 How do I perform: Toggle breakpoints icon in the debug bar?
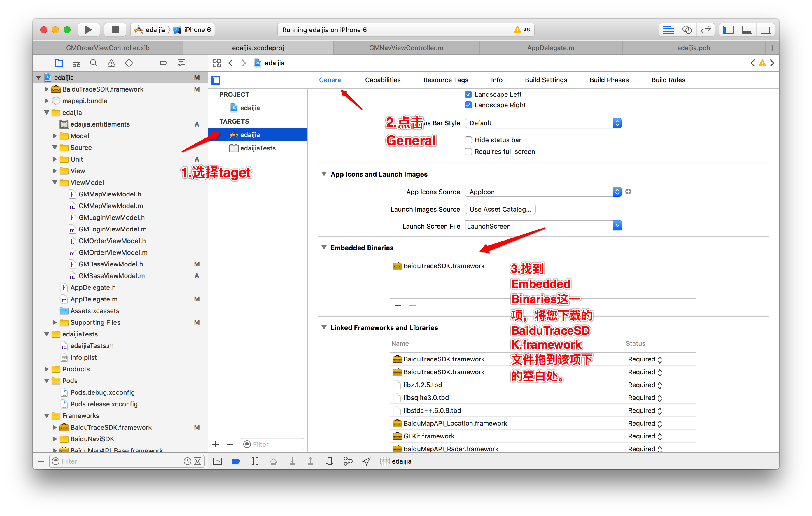tap(236, 461)
